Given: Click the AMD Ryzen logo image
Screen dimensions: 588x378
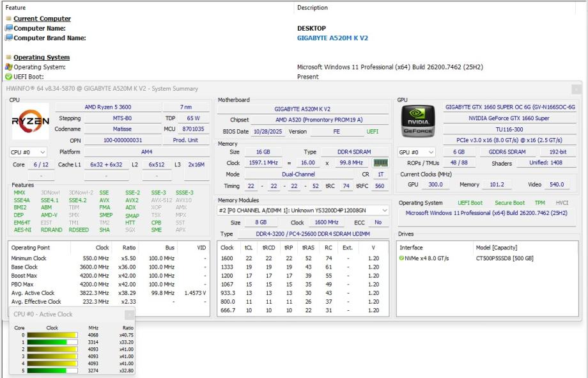Looking at the screenshot, I should click(x=30, y=121).
